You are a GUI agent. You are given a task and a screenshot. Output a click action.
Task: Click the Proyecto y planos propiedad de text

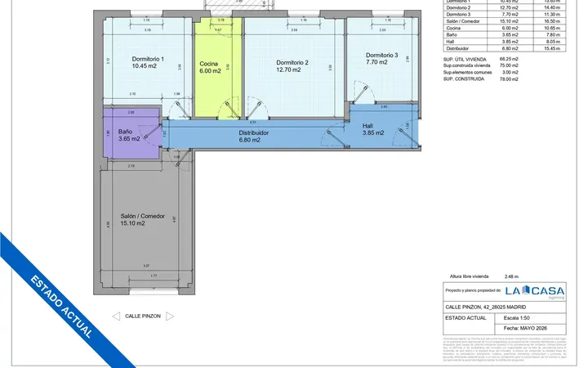[x=473, y=290]
